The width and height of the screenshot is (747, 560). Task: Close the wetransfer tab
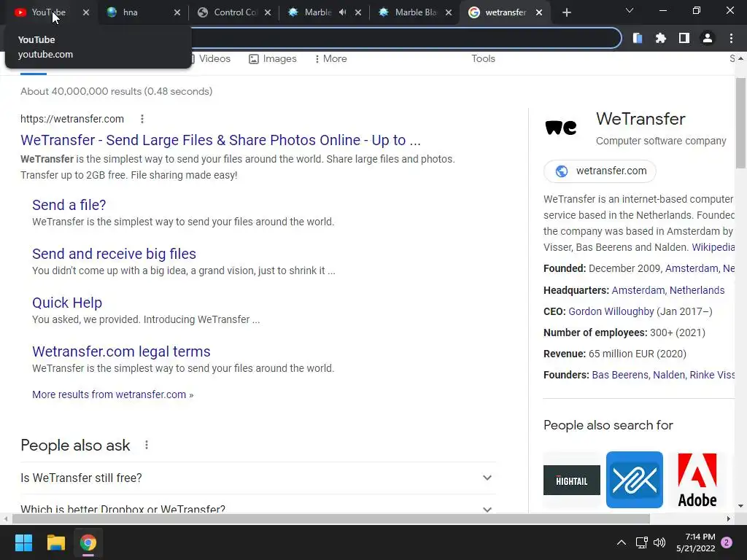tap(539, 12)
